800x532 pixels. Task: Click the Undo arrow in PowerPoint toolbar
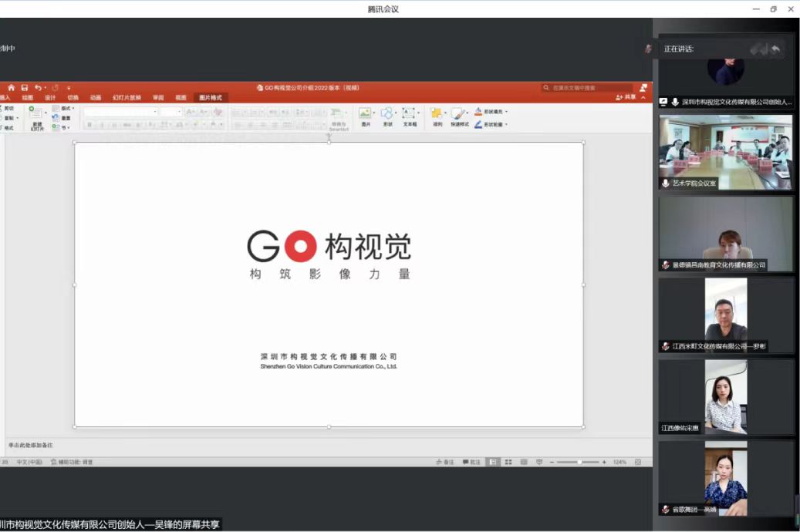coord(38,88)
